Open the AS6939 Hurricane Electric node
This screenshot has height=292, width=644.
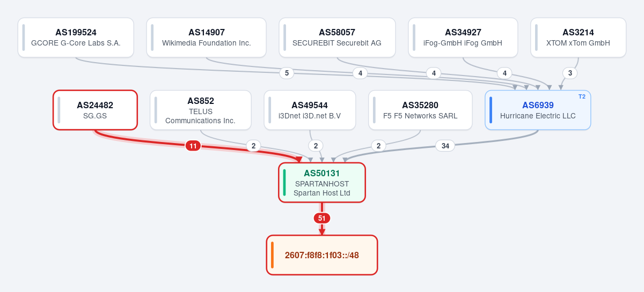pos(538,110)
